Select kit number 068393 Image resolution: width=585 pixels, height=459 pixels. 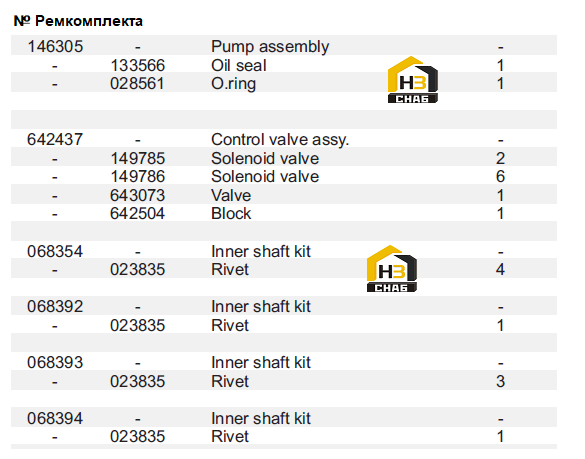(x=55, y=363)
